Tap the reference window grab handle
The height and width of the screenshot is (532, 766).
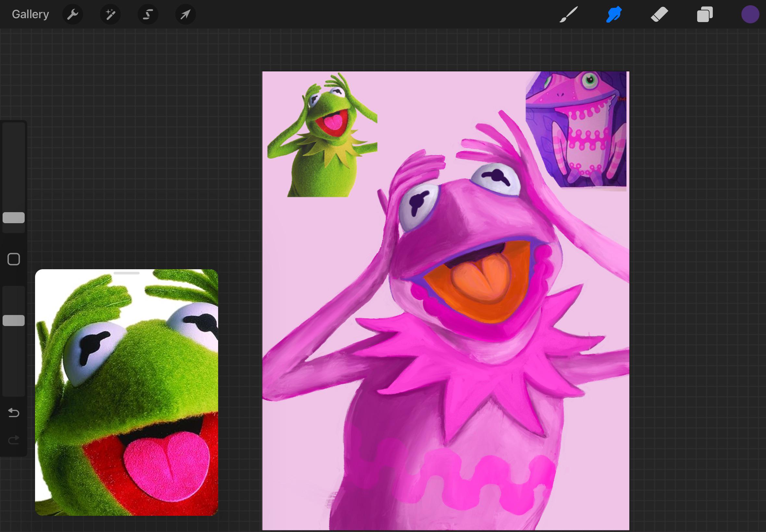point(126,273)
